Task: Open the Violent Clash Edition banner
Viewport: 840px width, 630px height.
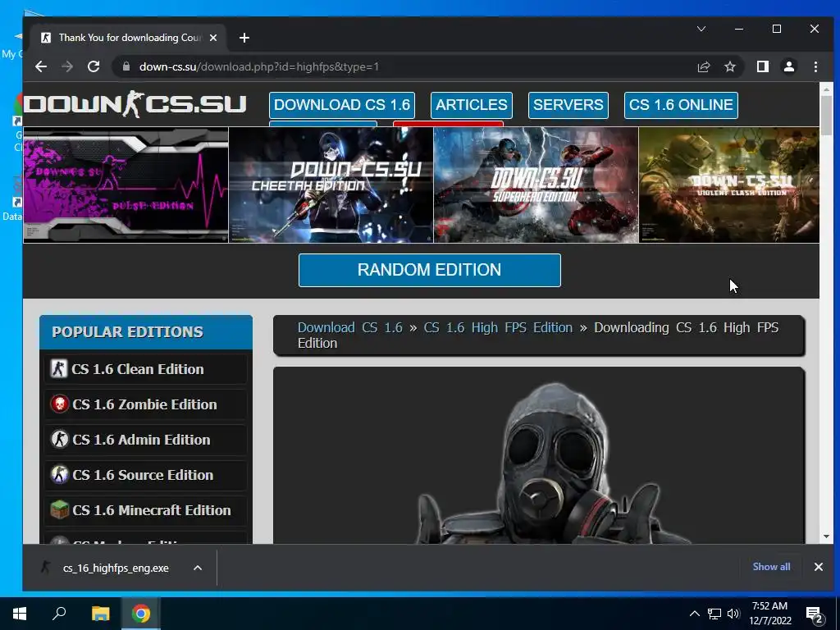Action: tap(728, 185)
